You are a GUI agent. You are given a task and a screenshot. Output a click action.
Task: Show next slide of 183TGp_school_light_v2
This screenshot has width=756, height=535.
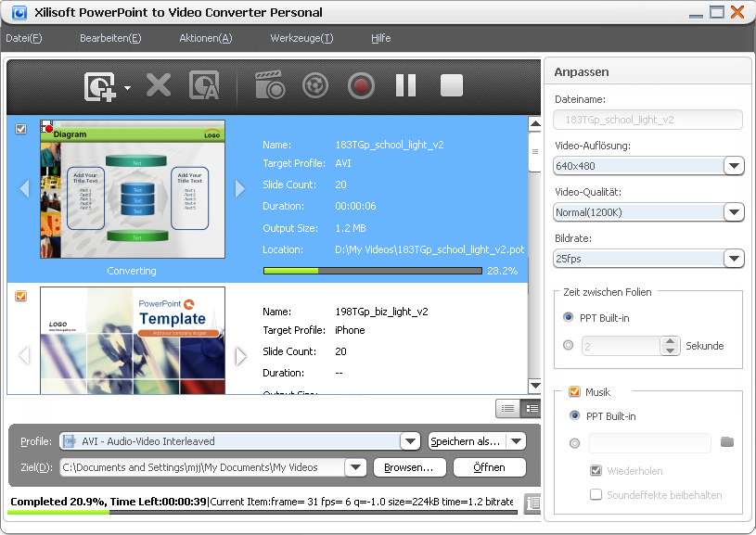[x=240, y=188]
